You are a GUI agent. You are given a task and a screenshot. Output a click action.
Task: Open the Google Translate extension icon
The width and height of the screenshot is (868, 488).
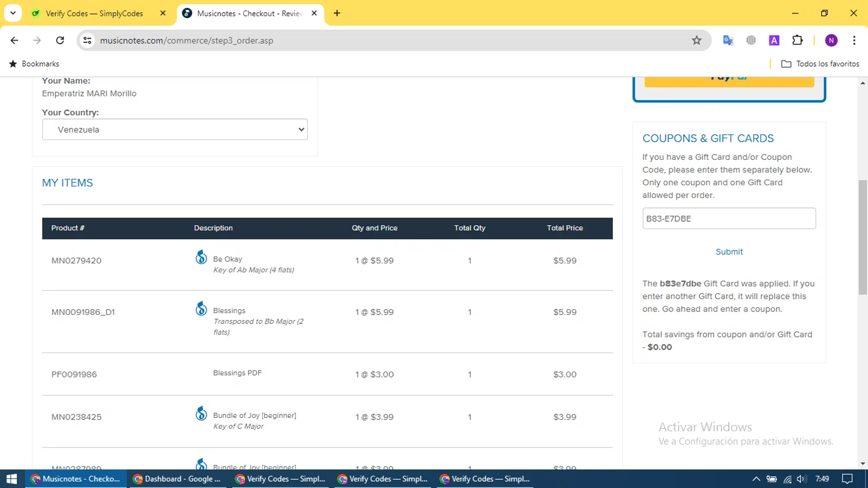(728, 41)
